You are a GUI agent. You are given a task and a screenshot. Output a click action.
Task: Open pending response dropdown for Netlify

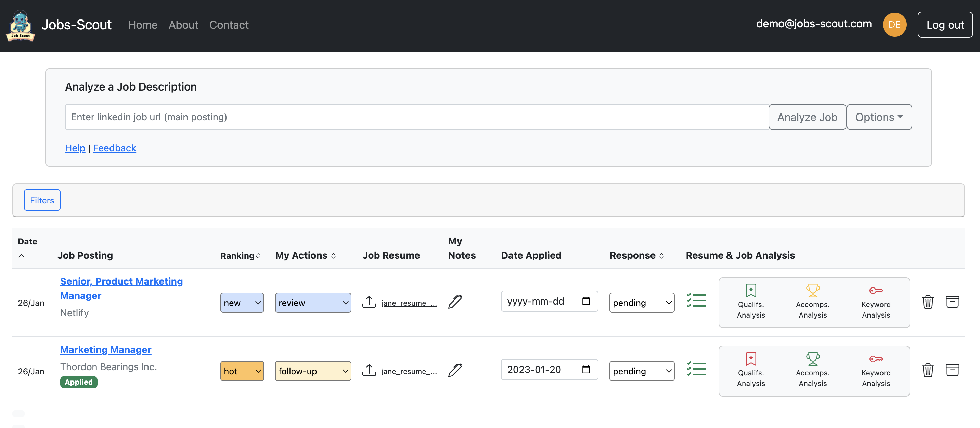point(642,303)
